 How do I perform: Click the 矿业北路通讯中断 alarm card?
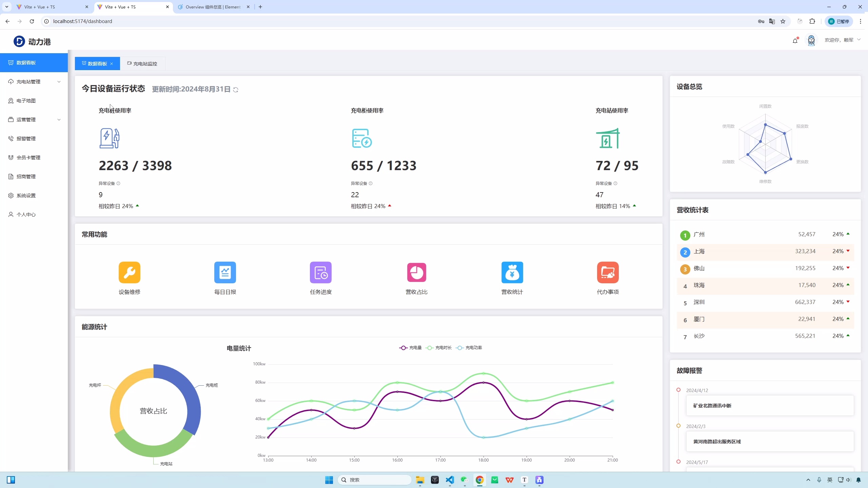(x=770, y=406)
